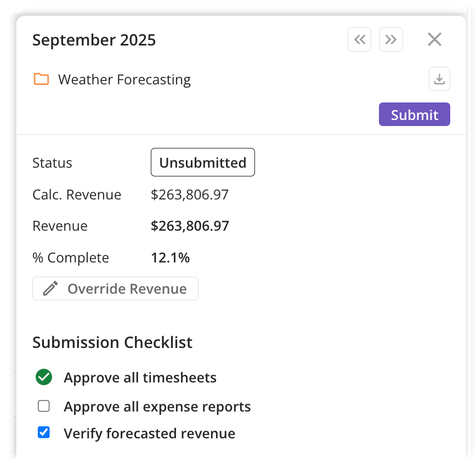Open the Unsubmitted status selector

pos(202,162)
